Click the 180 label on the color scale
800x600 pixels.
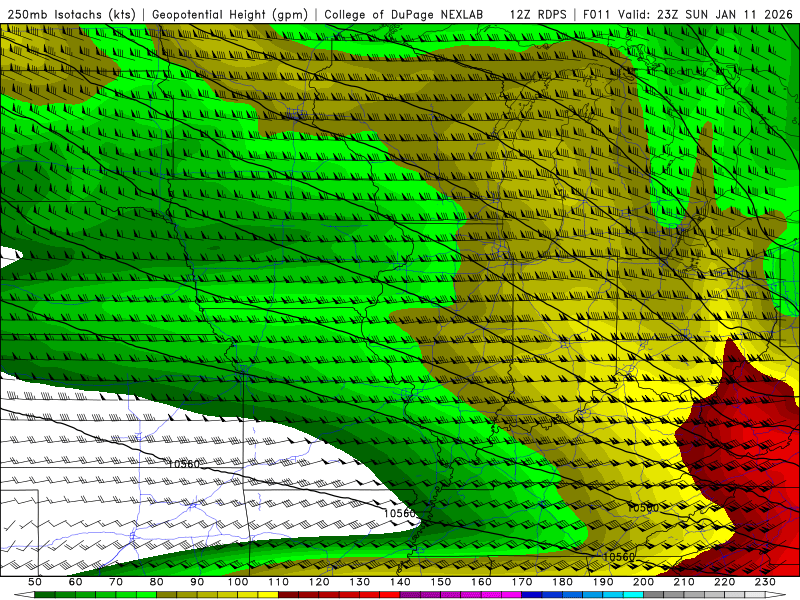[x=562, y=582]
